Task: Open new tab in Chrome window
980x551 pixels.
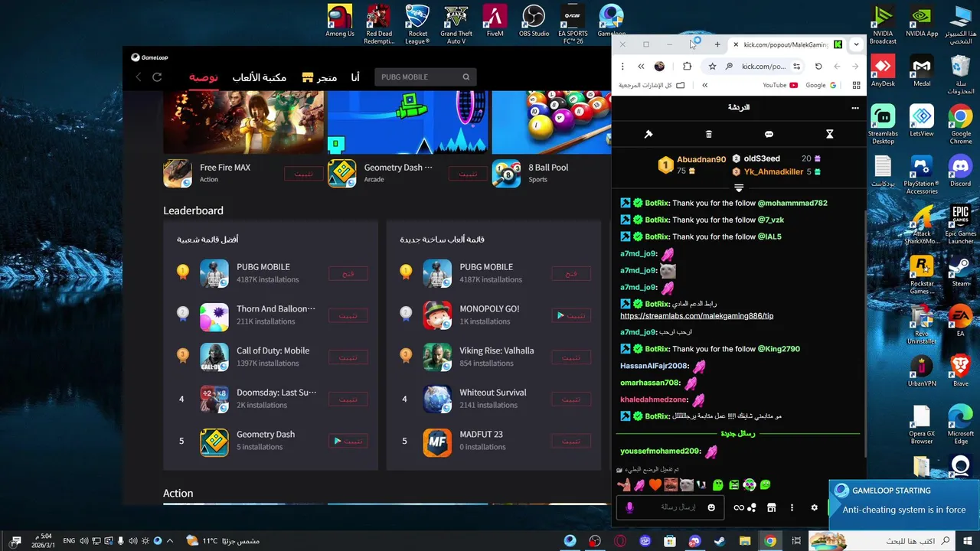Action: coord(717,44)
